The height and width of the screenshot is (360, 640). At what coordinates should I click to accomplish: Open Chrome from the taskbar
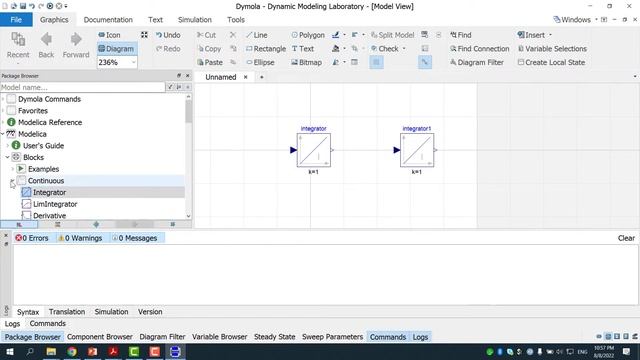pos(72,351)
